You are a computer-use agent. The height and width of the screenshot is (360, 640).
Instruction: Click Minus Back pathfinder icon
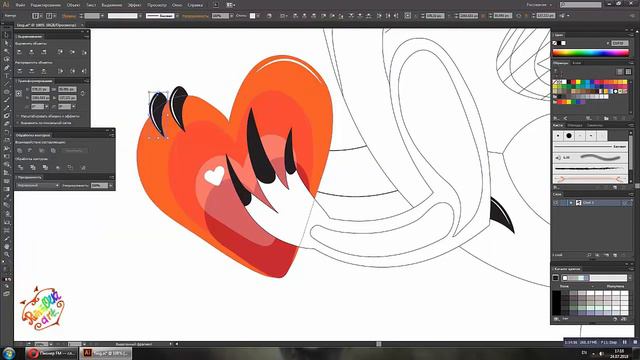coord(83,167)
